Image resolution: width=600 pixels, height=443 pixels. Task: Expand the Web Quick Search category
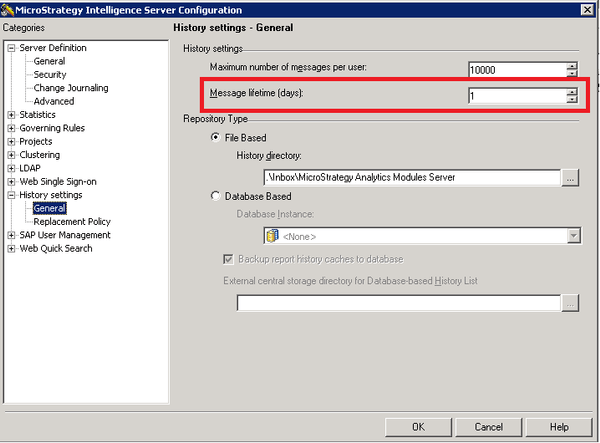tap(11, 249)
